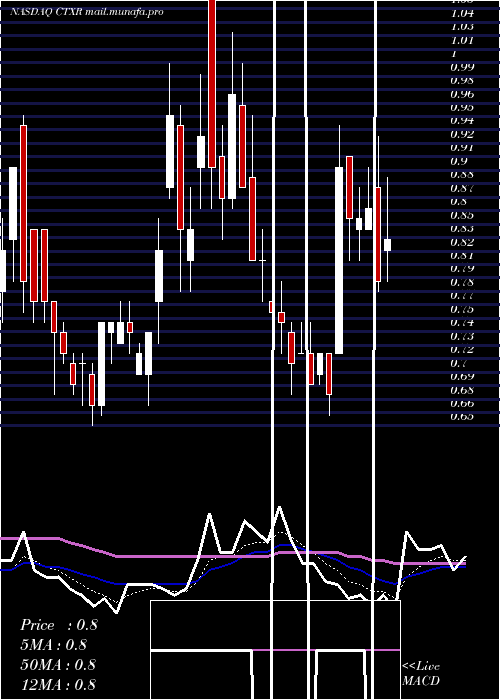Click the 0.88 price axis label
500x700 pixels.
coord(462,175)
